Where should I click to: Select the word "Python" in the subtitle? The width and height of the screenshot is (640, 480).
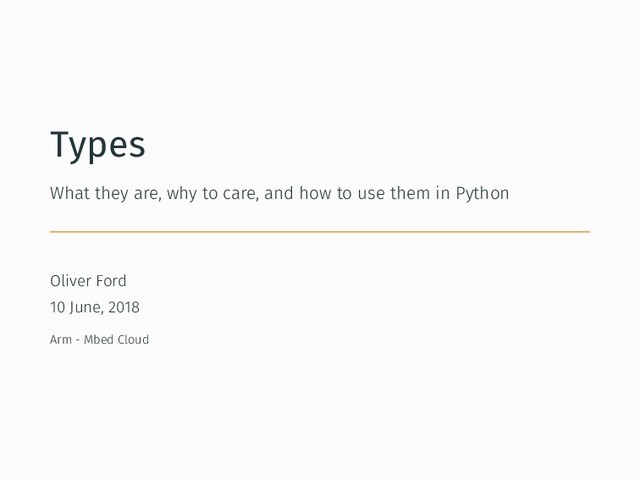[482, 193]
